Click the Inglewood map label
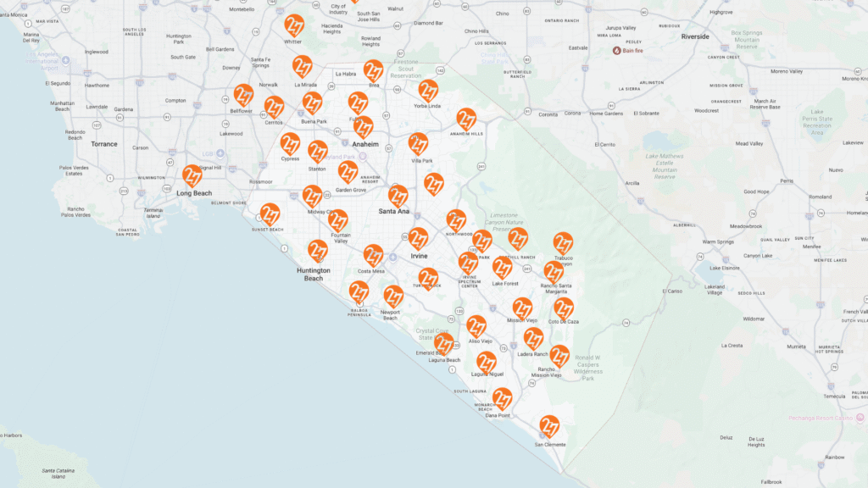 click(x=97, y=52)
